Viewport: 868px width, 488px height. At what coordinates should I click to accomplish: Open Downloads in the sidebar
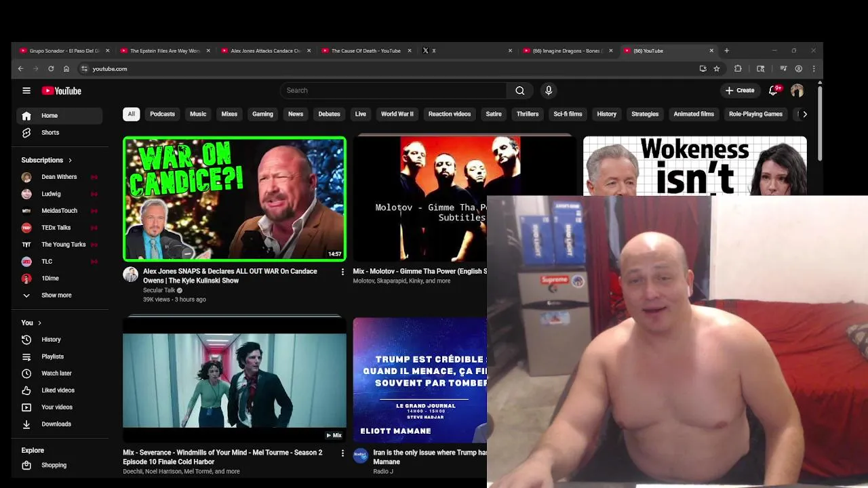tap(60, 424)
